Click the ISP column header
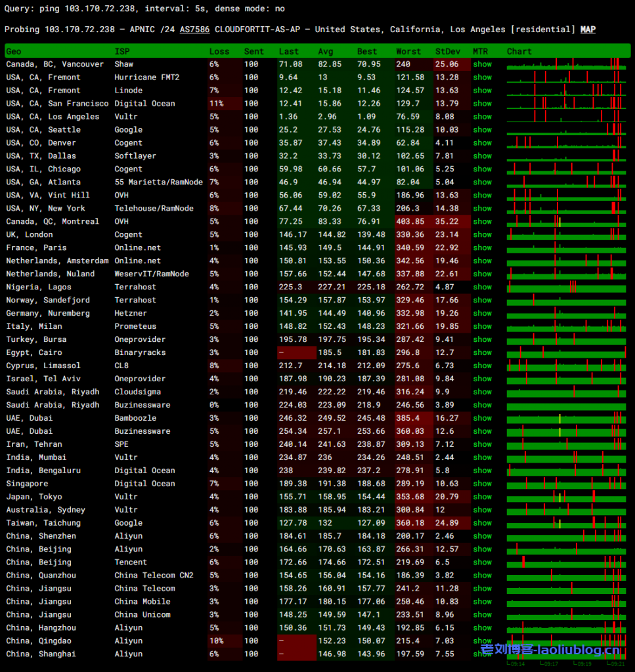This screenshot has width=635, height=672. pyautogui.click(x=122, y=51)
